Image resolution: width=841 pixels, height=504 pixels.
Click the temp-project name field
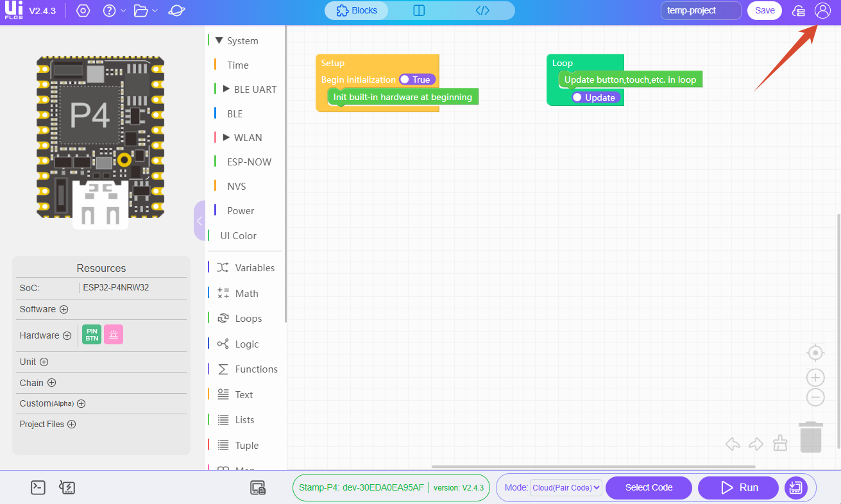tap(701, 11)
